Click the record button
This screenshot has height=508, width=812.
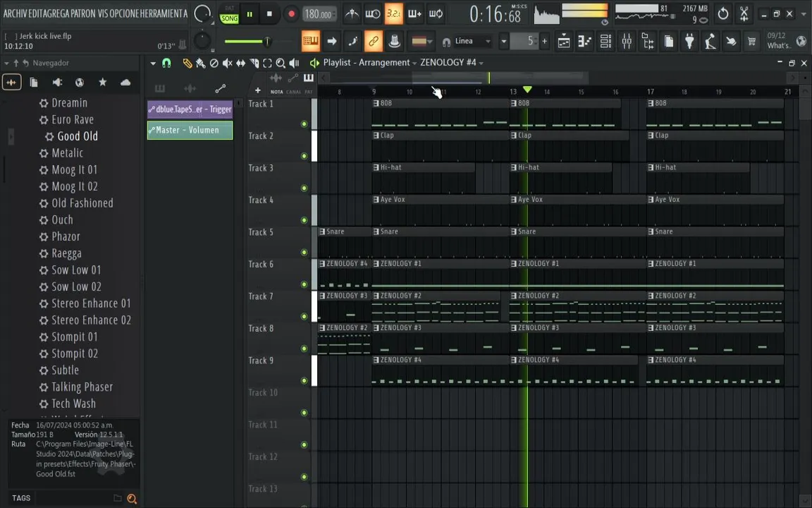click(291, 14)
